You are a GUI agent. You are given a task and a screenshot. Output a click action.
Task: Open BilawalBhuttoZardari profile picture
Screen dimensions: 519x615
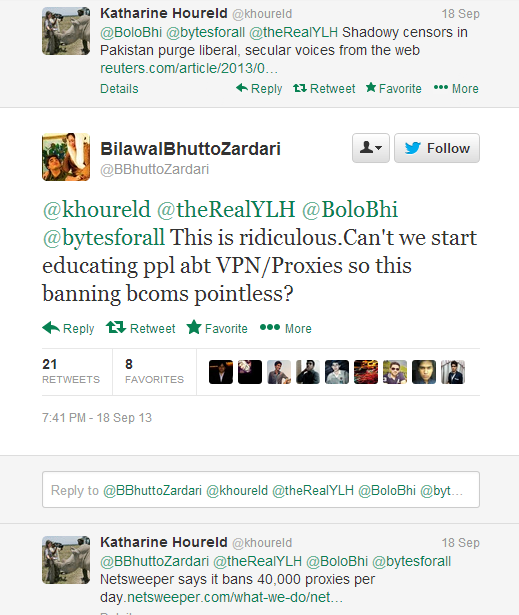coord(66,157)
